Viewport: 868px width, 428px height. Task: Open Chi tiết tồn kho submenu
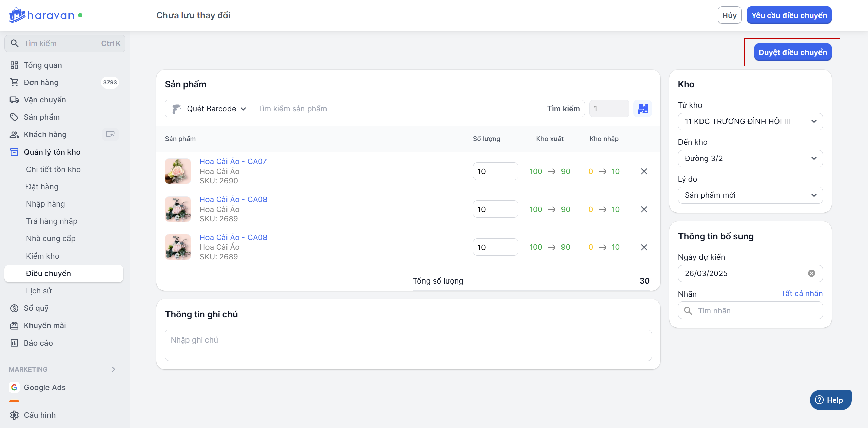click(53, 169)
